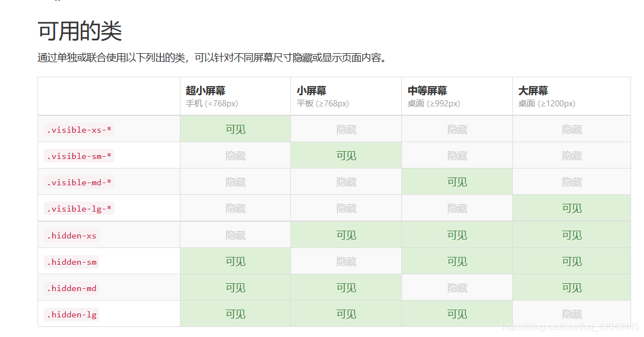Viewport: 644px width, 337px height.
Task: Click the 可用的类 heading
Action: [80, 31]
